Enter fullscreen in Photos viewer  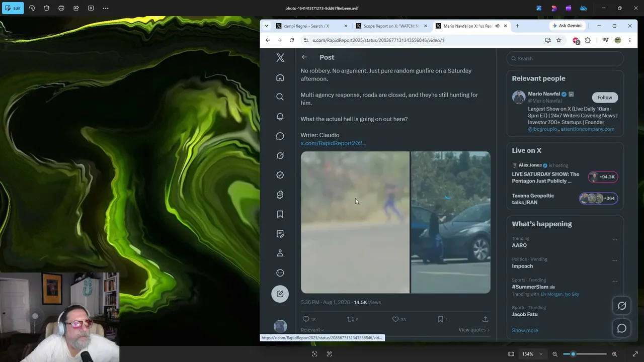coord(635,354)
